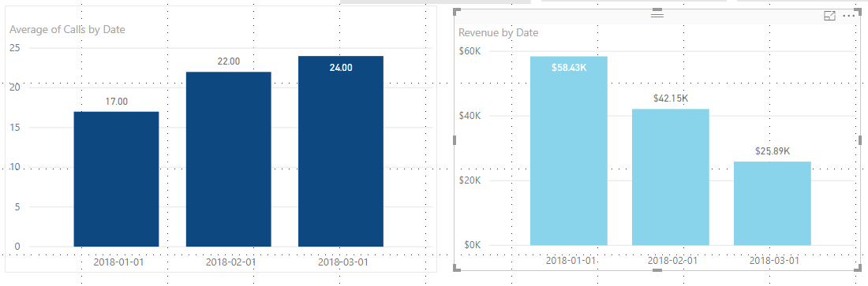Screen dimensions: 868x286
Task: Click the right-middle resize handle of Revenue chart
Action: coord(859,140)
